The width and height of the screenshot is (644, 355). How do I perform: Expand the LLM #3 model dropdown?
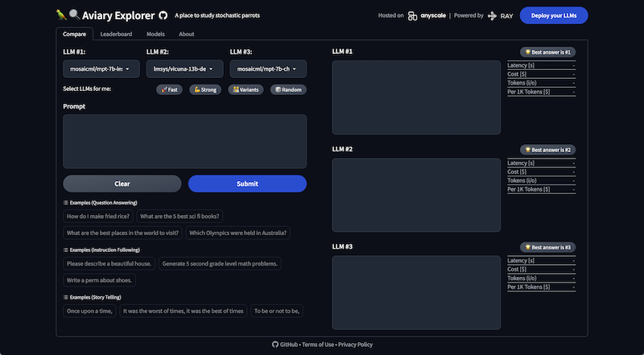tap(268, 69)
